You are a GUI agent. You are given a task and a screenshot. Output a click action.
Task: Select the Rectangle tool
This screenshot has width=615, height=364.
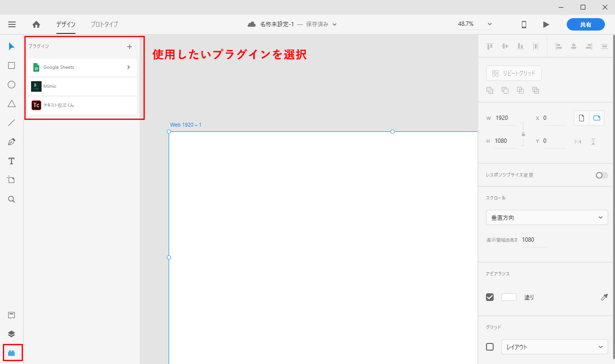click(x=12, y=65)
